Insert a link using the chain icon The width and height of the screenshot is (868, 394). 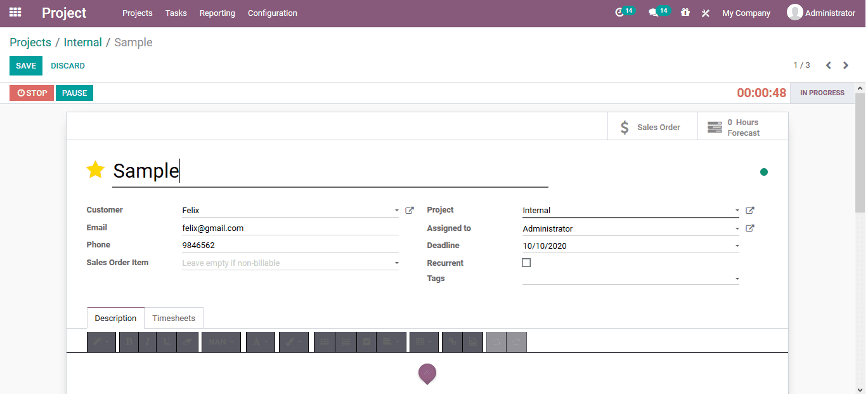[451, 342]
